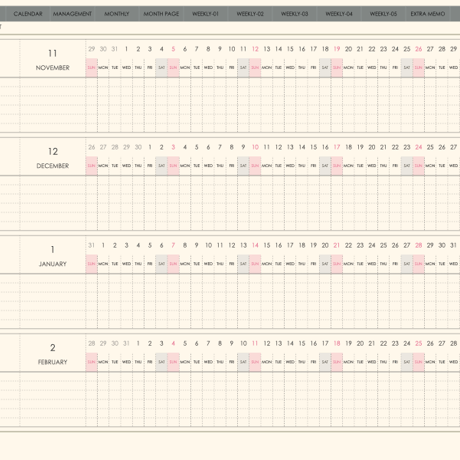Select November date 5 in pink
460x460 pixels.
173,49
